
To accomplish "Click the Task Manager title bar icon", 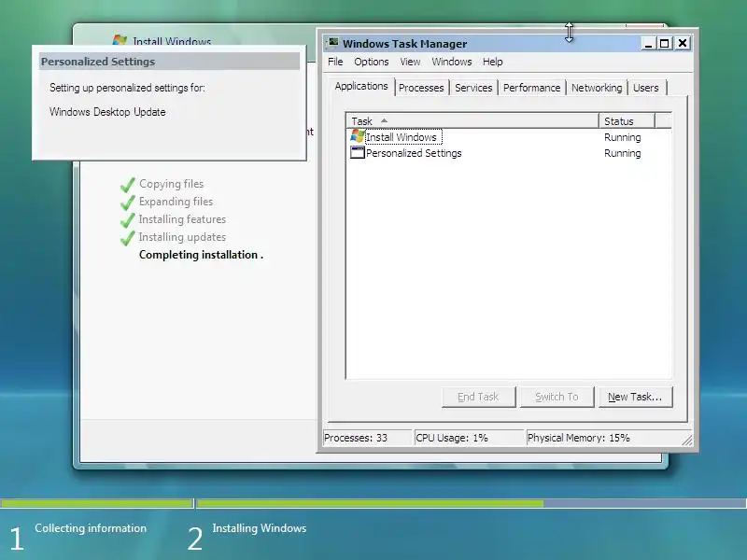I will pyautogui.click(x=332, y=43).
